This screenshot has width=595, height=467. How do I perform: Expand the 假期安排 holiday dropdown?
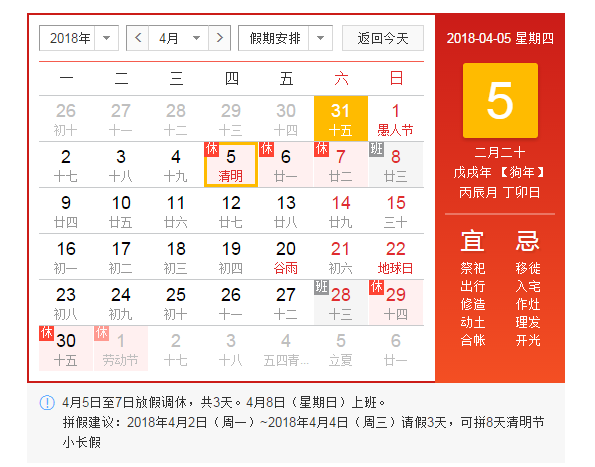point(285,38)
